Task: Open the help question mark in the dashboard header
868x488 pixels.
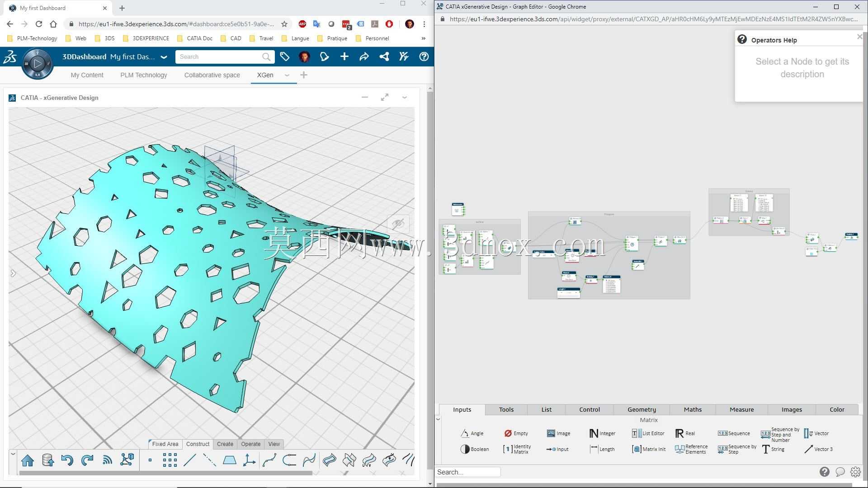Action: pos(424,56)
